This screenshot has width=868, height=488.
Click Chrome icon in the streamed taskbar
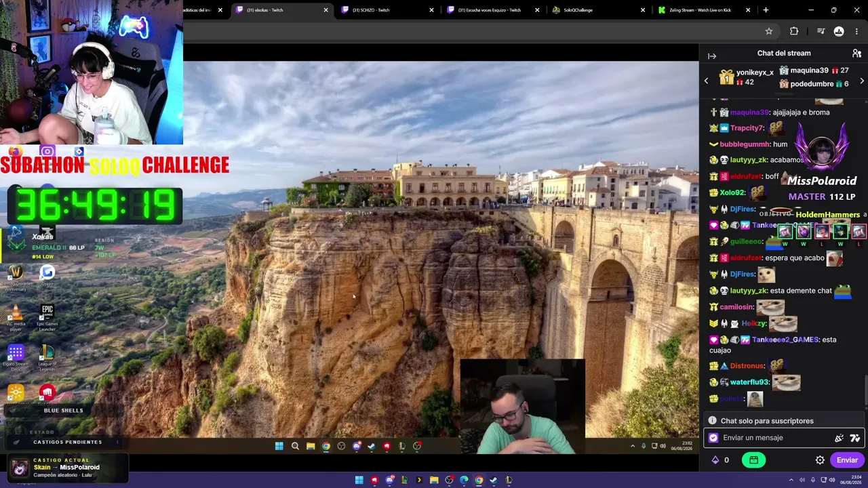[x=326, y=446]
